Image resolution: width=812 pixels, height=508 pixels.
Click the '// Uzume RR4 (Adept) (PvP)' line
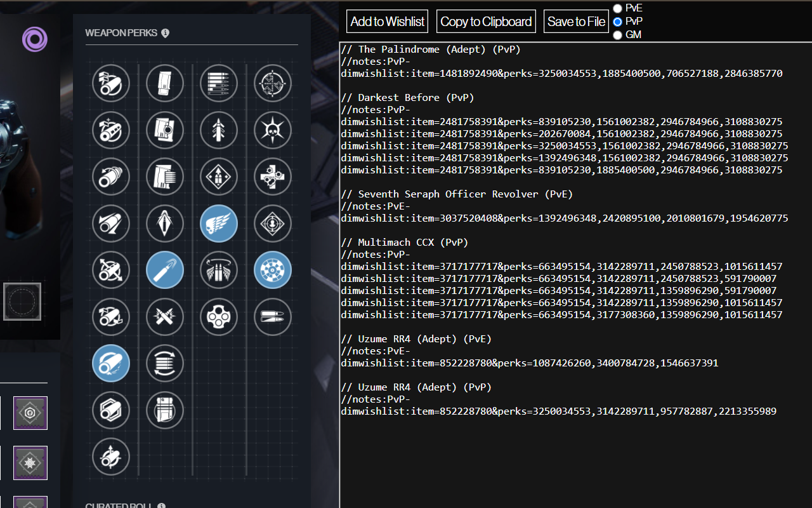[x=416, y=387]
